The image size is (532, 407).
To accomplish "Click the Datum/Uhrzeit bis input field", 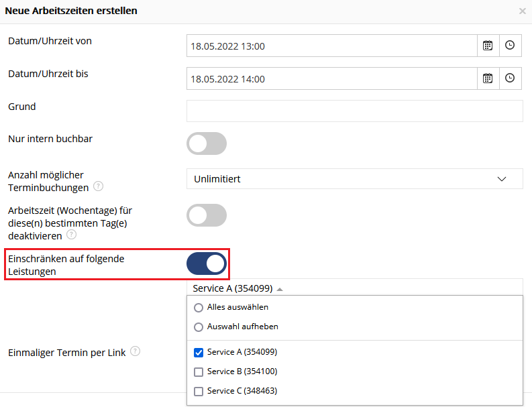I will tap(332, 78).
